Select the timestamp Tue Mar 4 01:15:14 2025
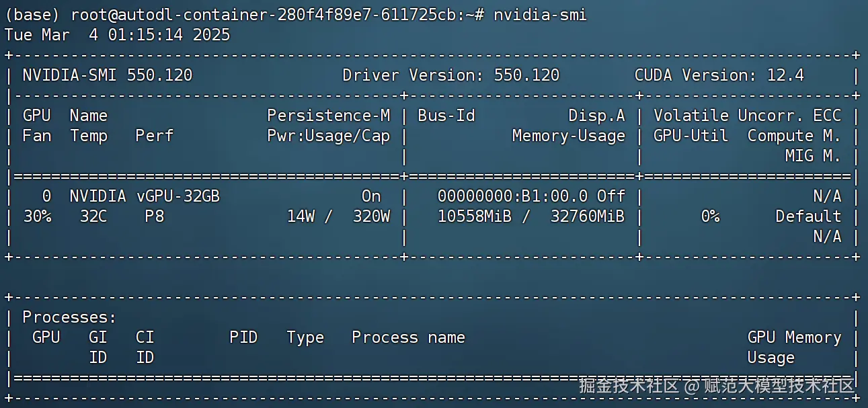This screenshot has width=868, height=408. (117, 35)
